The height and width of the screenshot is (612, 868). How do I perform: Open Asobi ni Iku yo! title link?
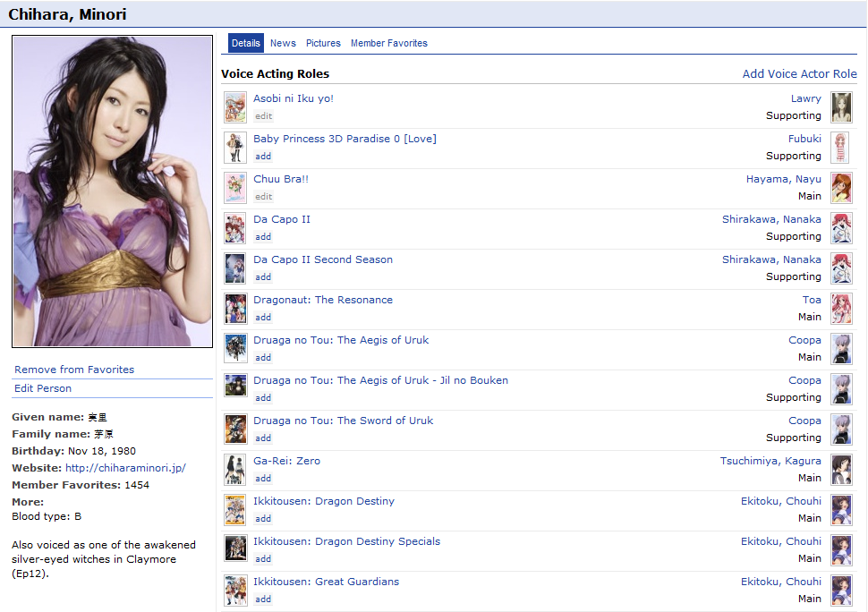pos(294,98)
